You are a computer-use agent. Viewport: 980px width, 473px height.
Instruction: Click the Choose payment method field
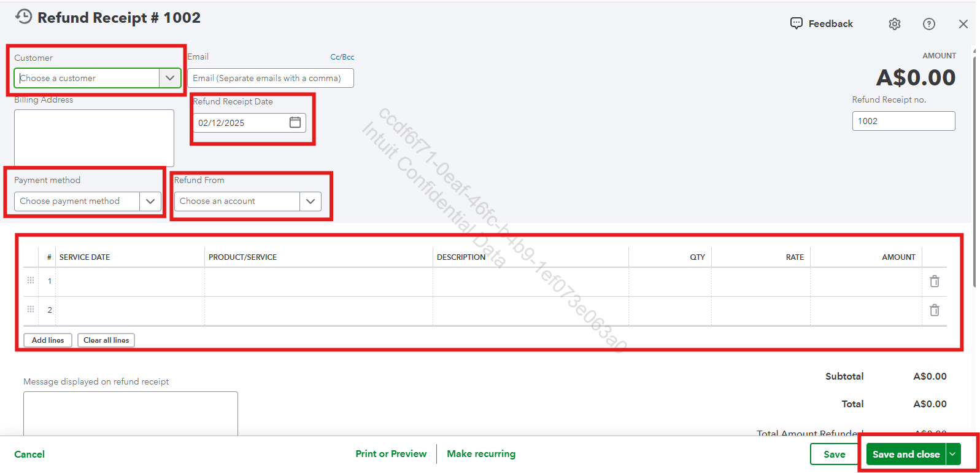(x=77, y=201)
